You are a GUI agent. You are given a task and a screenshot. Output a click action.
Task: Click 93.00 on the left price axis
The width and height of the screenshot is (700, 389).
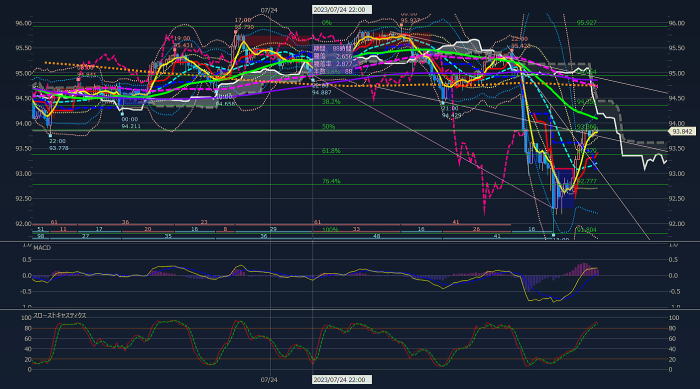click(x=24, y=174)
